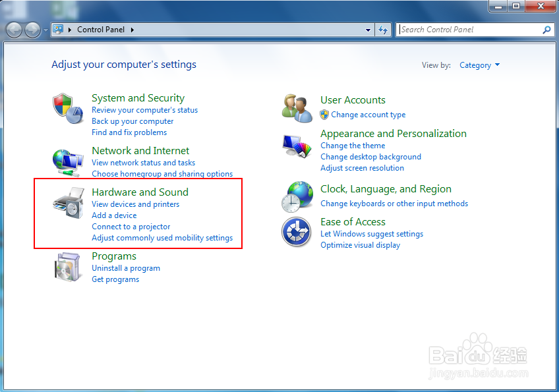
Task: Focus the Search Control Panel field
Action: tap(469, 30)
